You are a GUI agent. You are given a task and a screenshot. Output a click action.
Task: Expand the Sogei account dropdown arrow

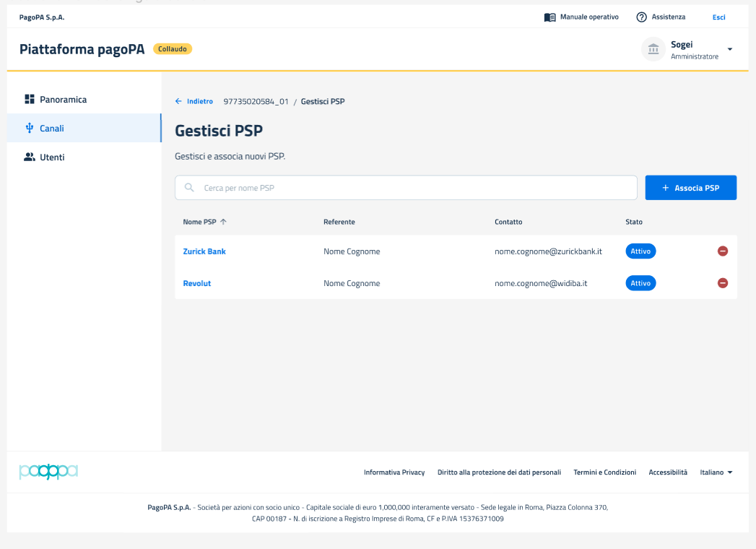(729, 49)
